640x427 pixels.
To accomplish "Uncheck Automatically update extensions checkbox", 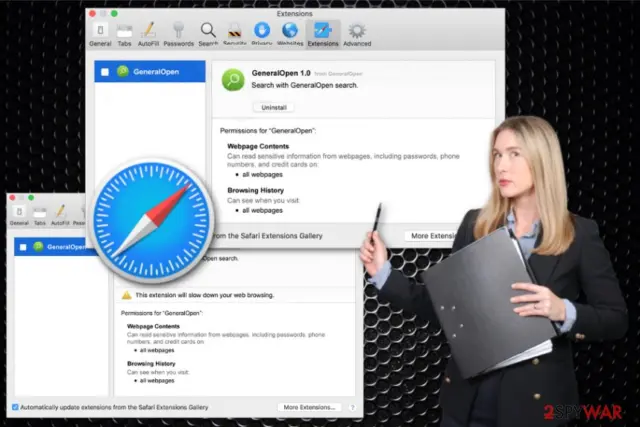I will tap(15, 407).
